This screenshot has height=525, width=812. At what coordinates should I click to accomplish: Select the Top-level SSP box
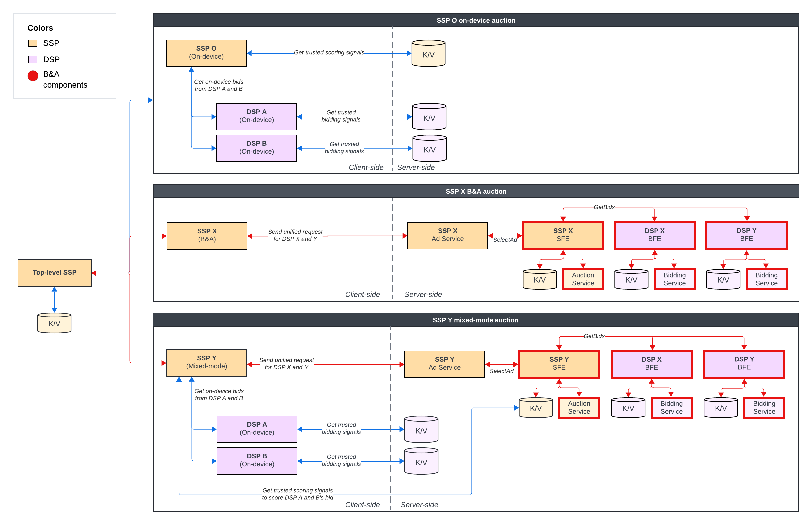54,273
